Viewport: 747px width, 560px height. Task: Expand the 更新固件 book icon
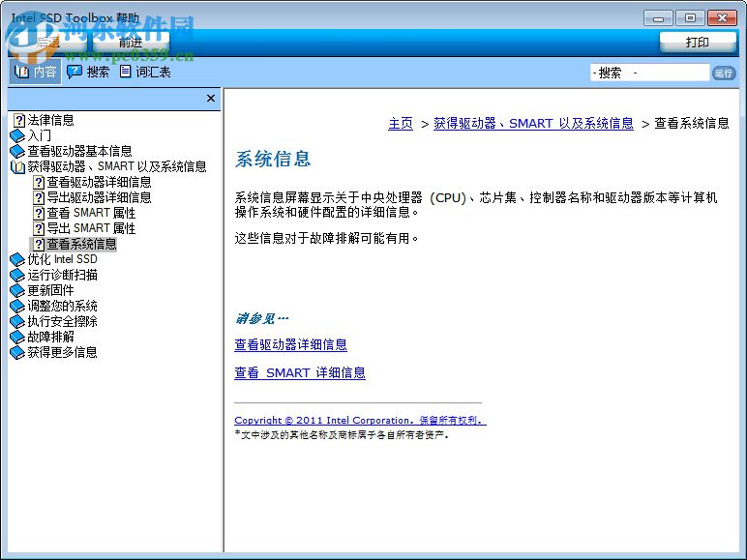(x=17, y=290)
